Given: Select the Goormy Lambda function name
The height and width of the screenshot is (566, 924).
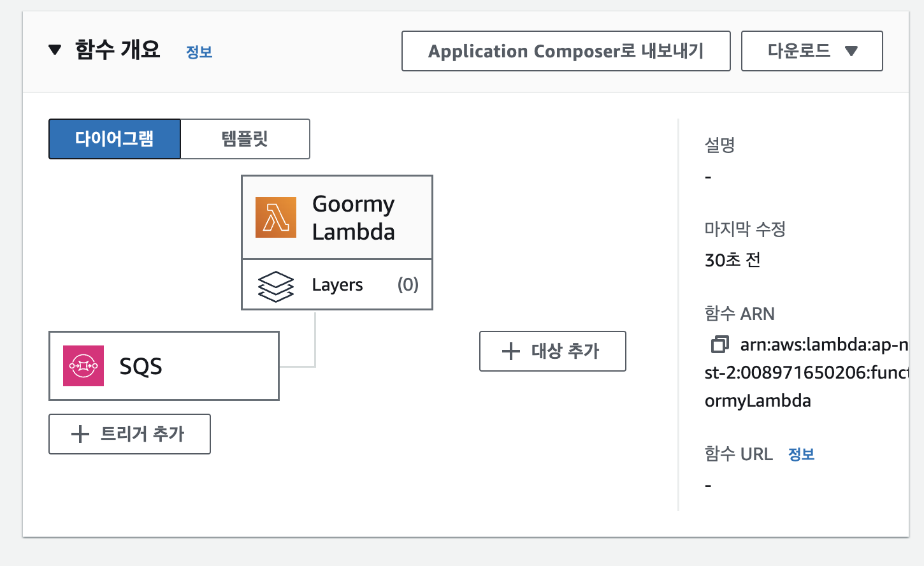Looking at the screenshot, I should coord(353,217).
